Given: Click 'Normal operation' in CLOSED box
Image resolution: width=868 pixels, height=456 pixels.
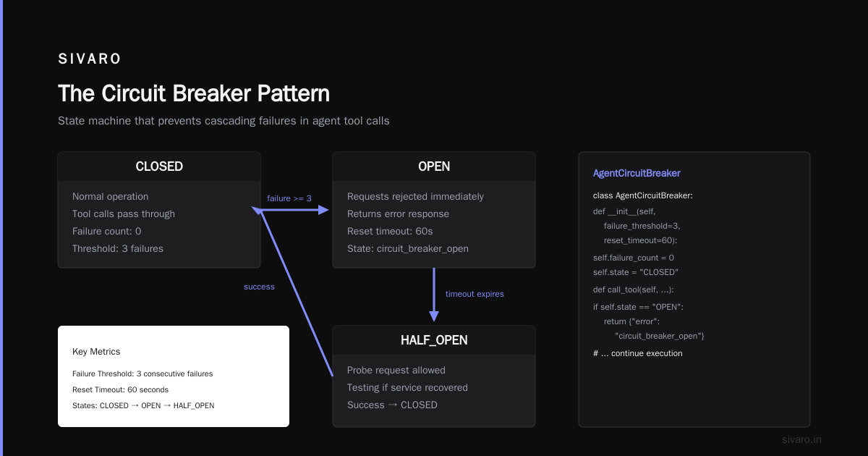Looking at the screenshot, I should [110, 196].
